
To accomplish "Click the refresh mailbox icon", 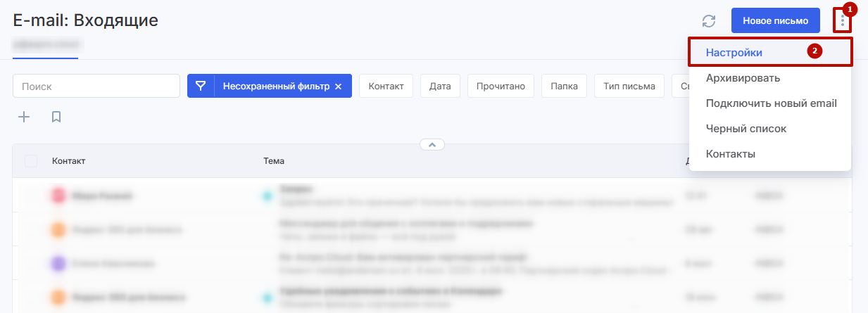I will (x=709, y=21).
